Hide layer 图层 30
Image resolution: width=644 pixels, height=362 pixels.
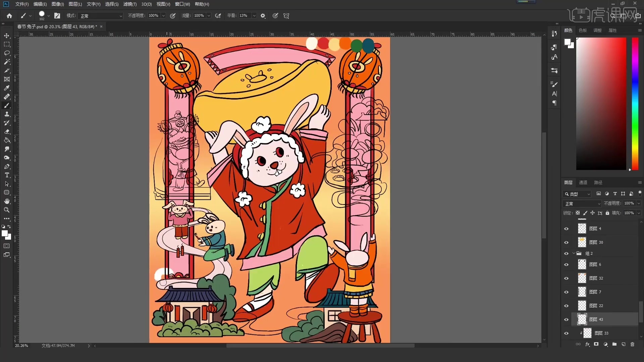[567, 242]
